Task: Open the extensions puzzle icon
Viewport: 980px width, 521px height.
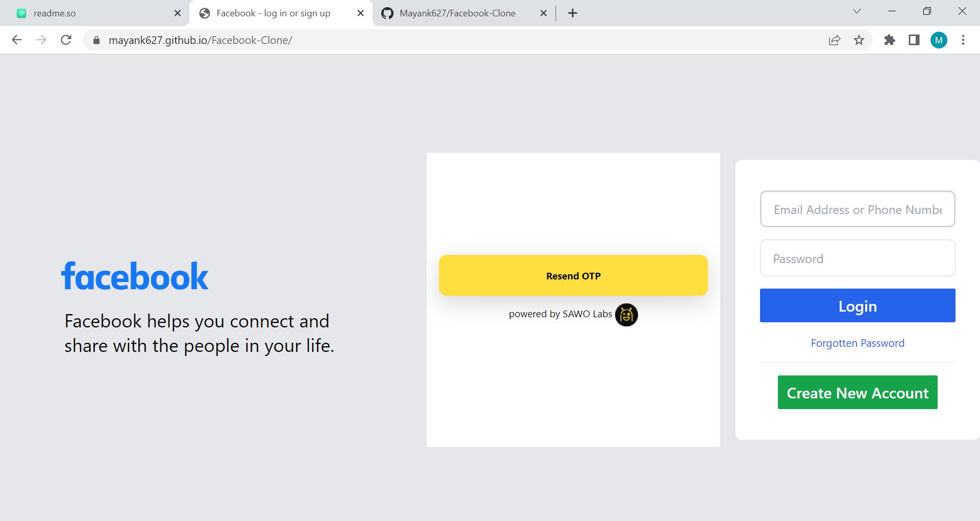Action: 890,40
